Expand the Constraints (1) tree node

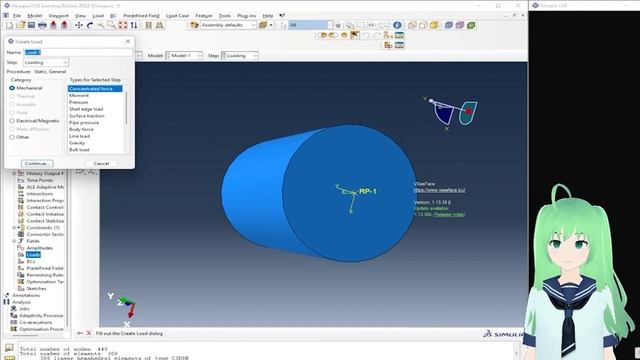pyautogui.click(x=14, y=228)
